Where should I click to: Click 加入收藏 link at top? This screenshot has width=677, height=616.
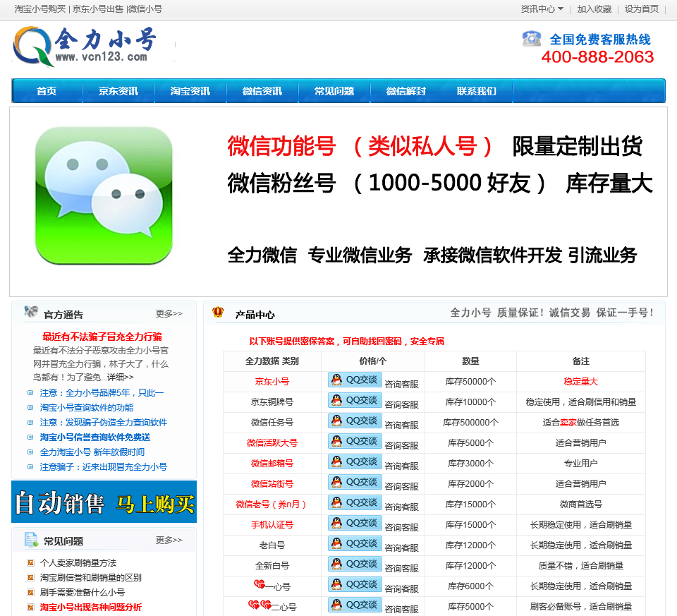(594, 8)
